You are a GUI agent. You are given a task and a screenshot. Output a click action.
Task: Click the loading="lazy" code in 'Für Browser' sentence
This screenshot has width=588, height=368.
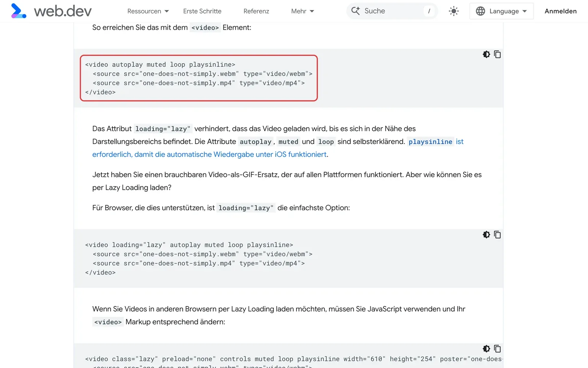click(246, 208)
